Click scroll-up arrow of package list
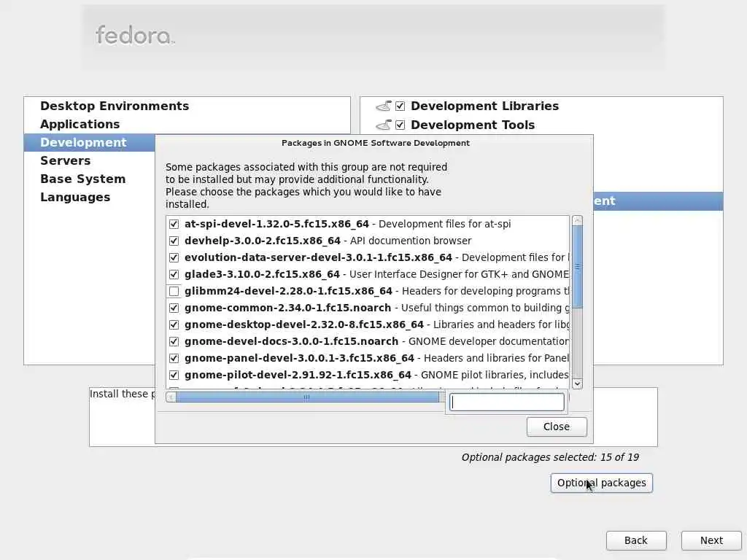 click(x=577, y=220)
